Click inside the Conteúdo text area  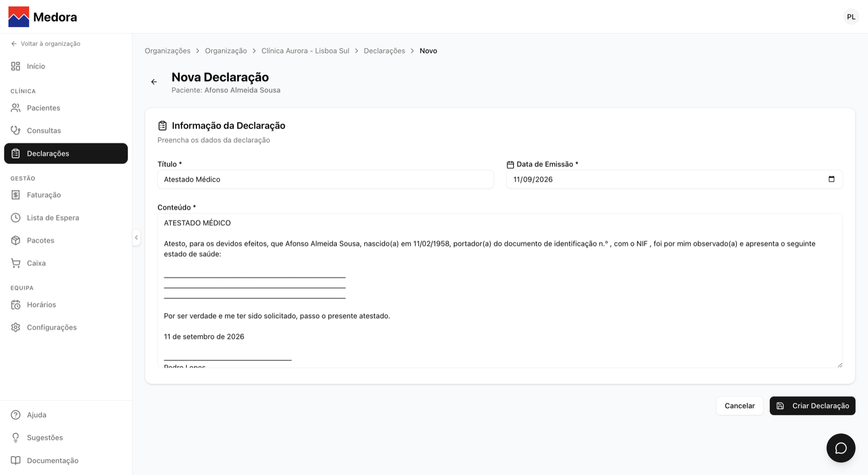pyautogui.click(x=500, y=290)
